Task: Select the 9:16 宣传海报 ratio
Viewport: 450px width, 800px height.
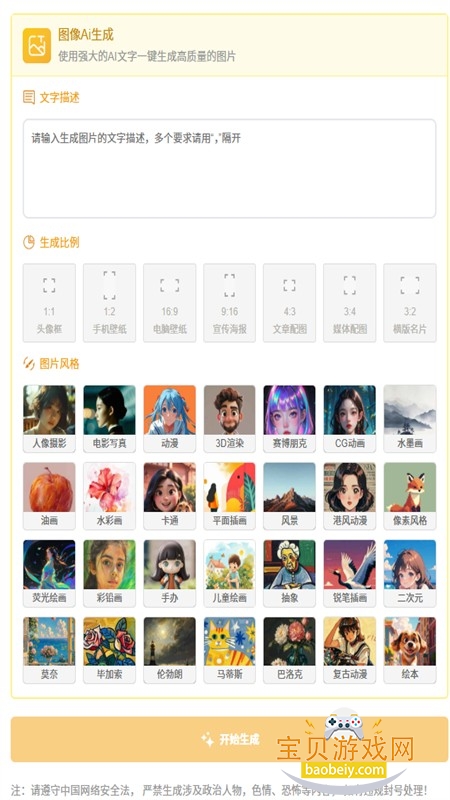Action: [x=230, y=303]
